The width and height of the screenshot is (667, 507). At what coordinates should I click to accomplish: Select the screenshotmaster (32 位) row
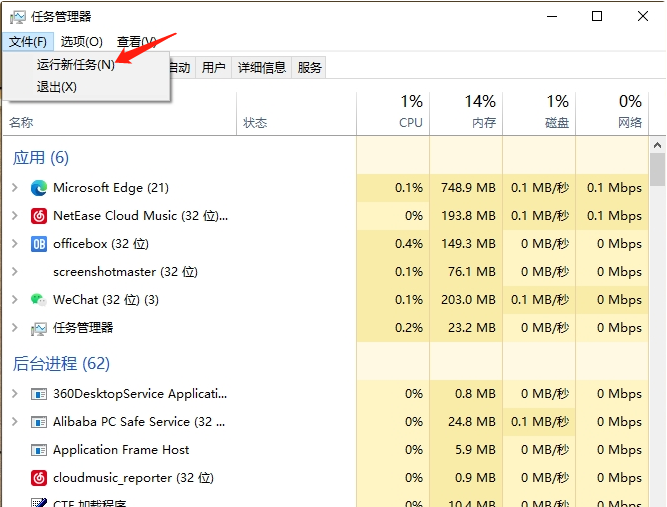[326, 272]
